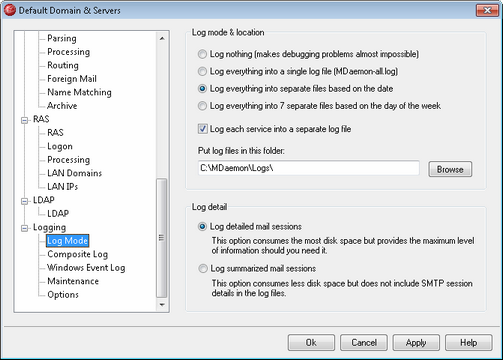Click the tree scrollbar up arrow
503x360 pixels.
(x=162, y=39)
